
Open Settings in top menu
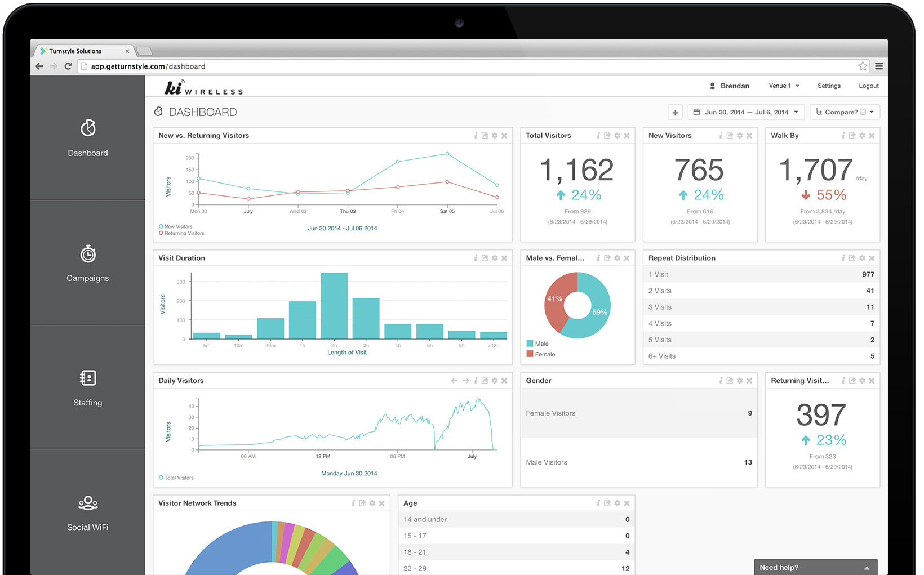click(829, 86)
